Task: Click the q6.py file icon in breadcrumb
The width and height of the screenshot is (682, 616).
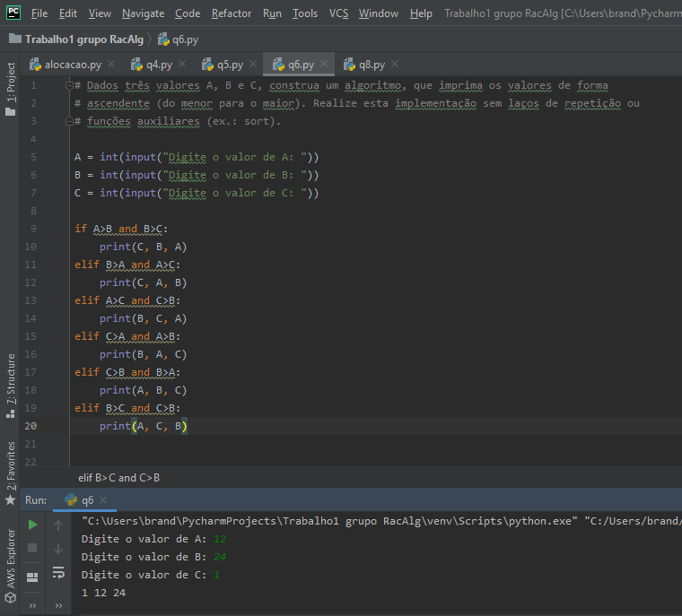Action: 163,39
